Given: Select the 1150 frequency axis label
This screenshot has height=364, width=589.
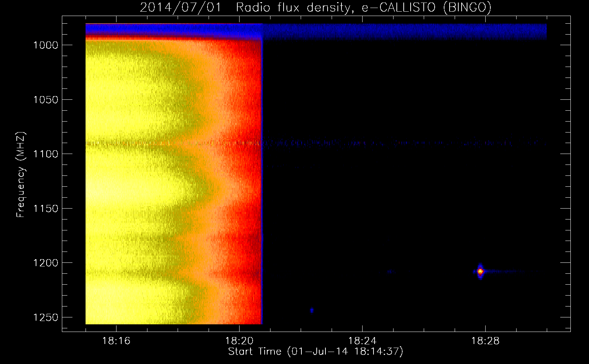Looking at the screenshot, I should tap(46, 209).
